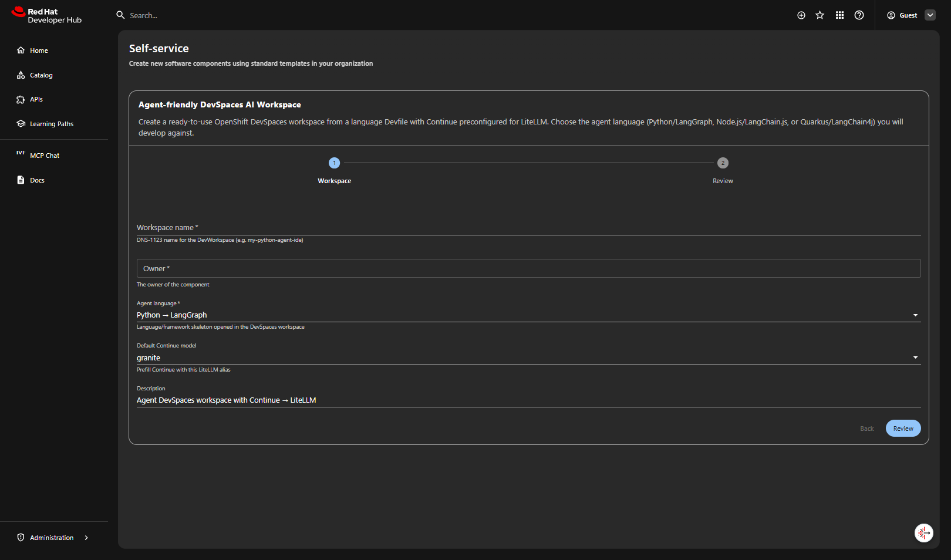Open the create plus-circle icon
Viewport: 951px width, 560px height.
801,15
